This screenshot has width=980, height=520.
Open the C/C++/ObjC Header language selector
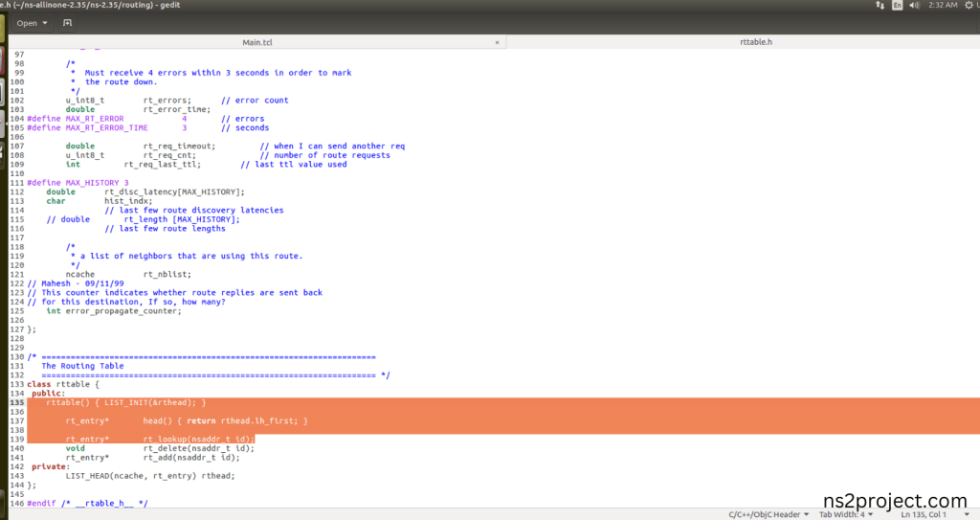(x=768, y=514)
